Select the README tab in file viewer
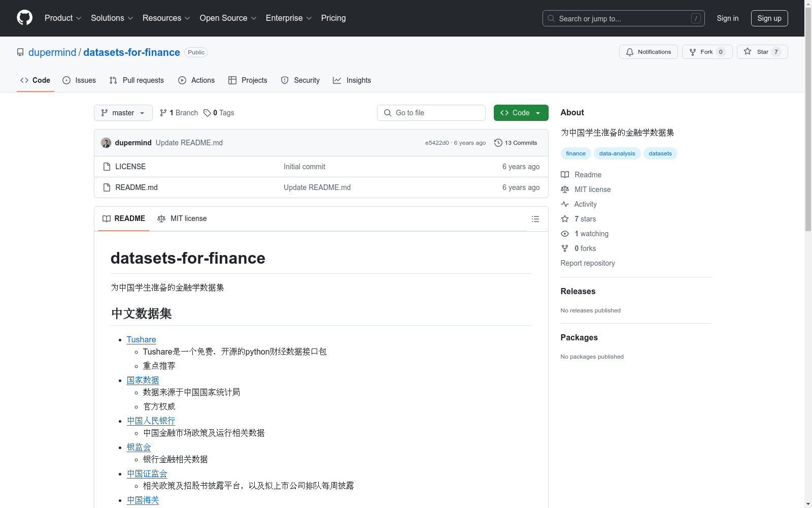The image size is (812, 508). pyautogui.click(x=124, y=218)
